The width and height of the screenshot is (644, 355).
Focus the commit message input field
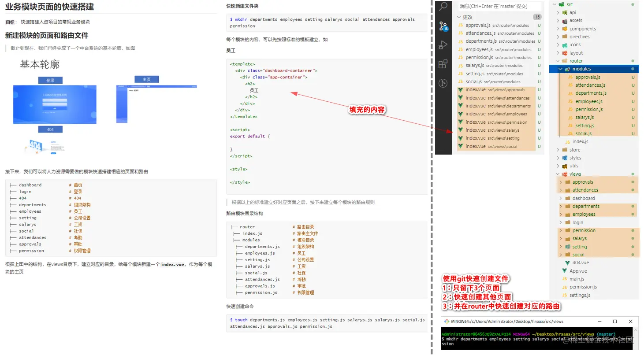pyautogui.click(x=499, y=6)
